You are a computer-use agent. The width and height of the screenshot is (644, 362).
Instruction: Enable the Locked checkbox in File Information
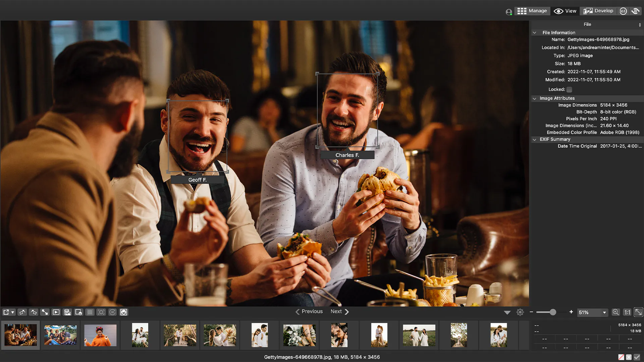(x=569, y=89)
